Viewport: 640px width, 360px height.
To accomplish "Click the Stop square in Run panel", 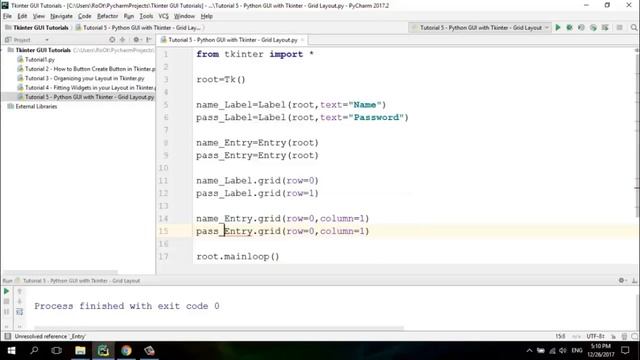I will tap(6, 301).
